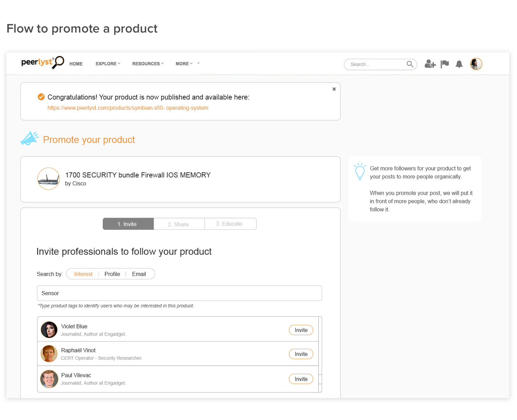Image resolution: width=517 pixels, height=420 pixels.
Task: Click the lightbulb tip icon
Action: tap(360, 172)
